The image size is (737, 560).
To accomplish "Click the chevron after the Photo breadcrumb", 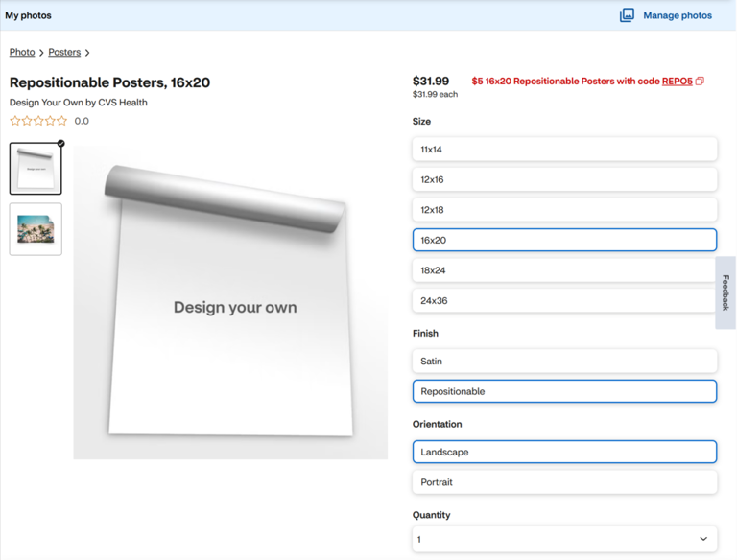I will [x=41, y=53].
